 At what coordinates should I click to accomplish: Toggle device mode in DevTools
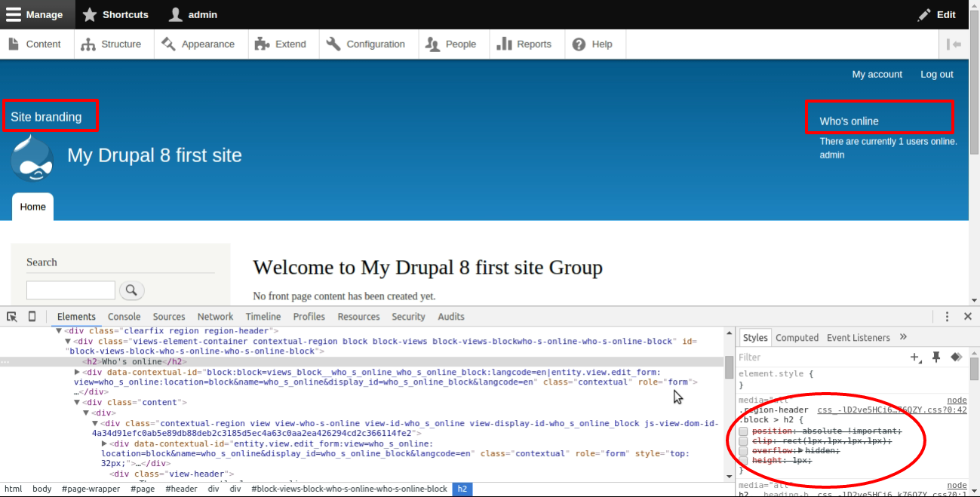coord(31,317)
